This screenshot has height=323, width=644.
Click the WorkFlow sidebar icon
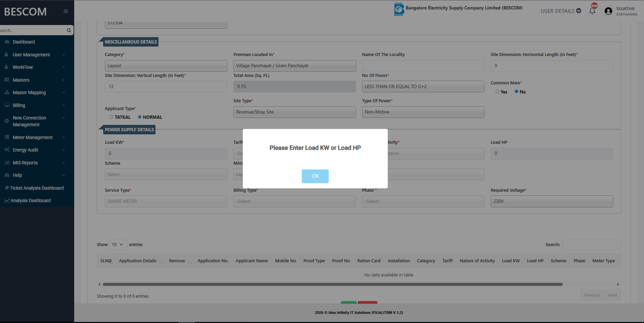[x=6, y=67]
